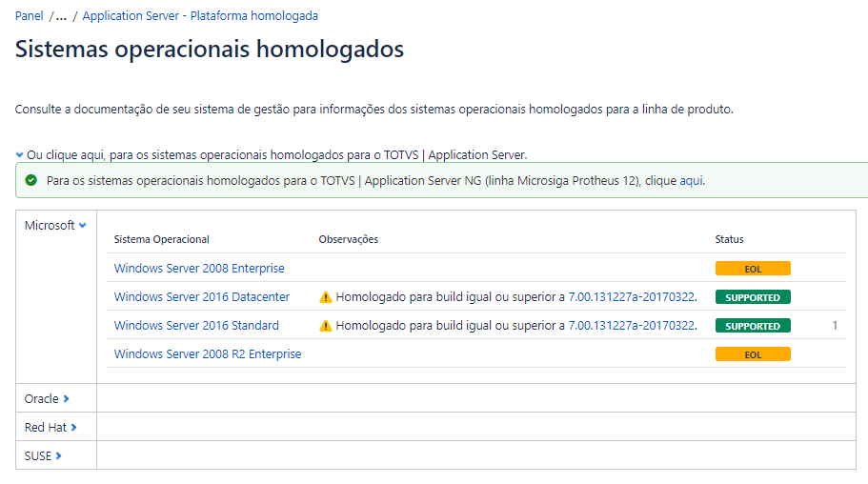Open Windows Server 2008 Enterprise link

click(x=199, y=268)
